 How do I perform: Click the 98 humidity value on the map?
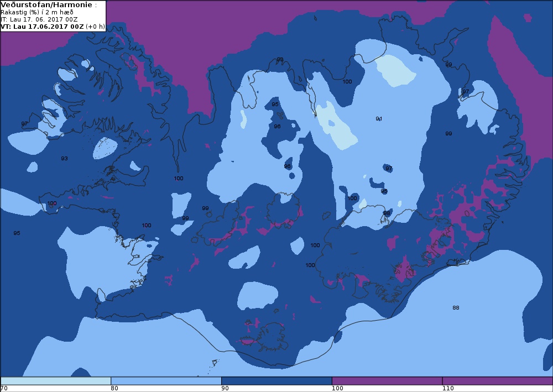(x=387, y=213)
